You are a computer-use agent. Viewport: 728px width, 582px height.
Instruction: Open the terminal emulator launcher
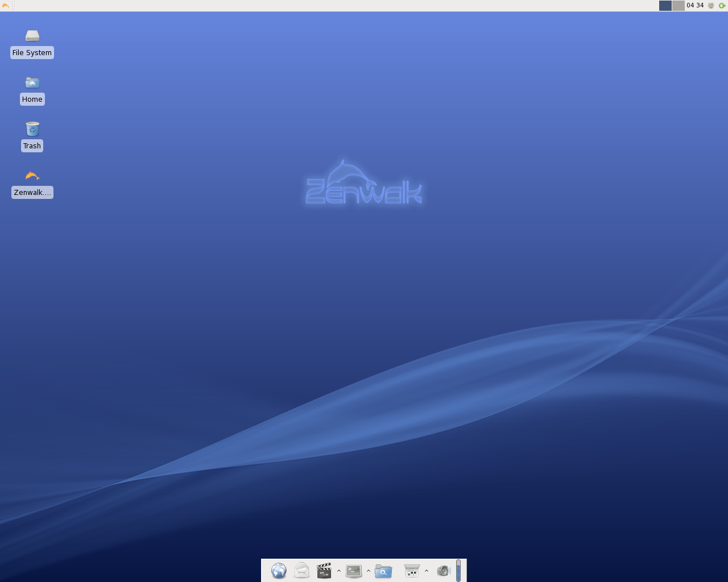pyautogui.click(x=354, y=571)
